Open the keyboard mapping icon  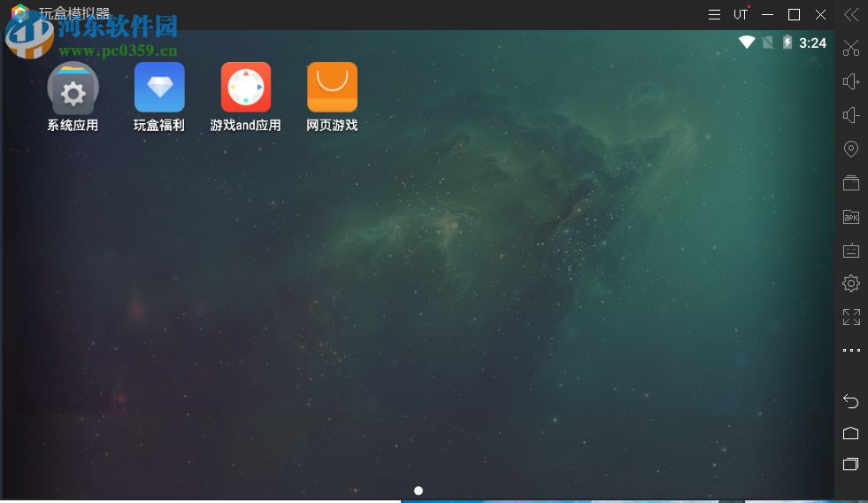click(851, 251)
